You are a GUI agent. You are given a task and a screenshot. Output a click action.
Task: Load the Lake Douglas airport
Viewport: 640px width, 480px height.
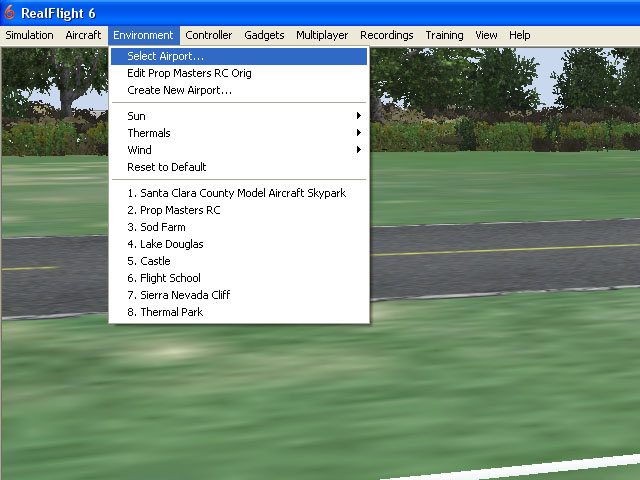[x=239, y=244]
